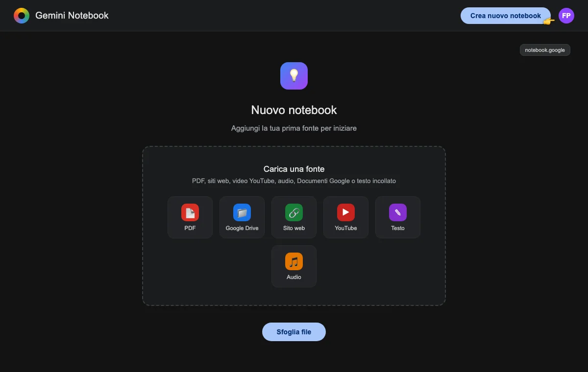Image resolution: width=588 pixels, height=372 pixels.
Task: Click the lightbulb notebook icon
Action: click(294, 76)
